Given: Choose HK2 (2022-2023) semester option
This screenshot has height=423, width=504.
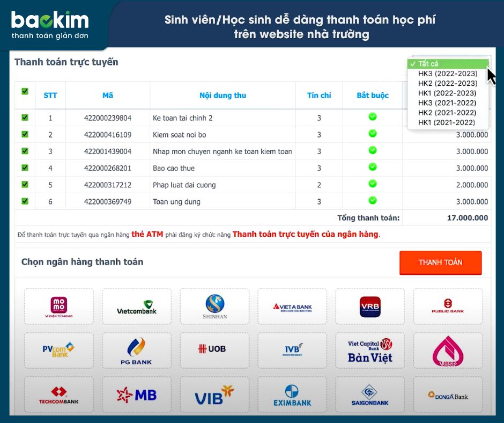Looking at the screenshot, I should 448,83.
